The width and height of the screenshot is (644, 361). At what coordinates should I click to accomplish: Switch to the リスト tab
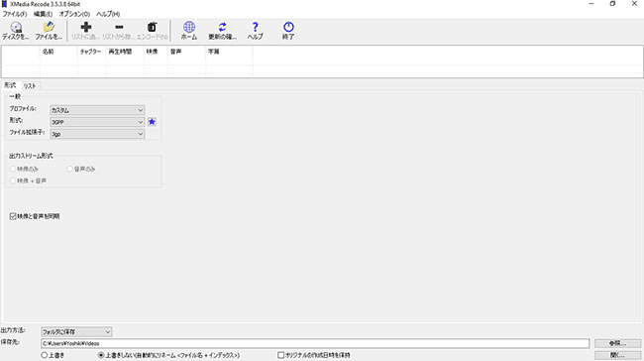coord(30,86)
